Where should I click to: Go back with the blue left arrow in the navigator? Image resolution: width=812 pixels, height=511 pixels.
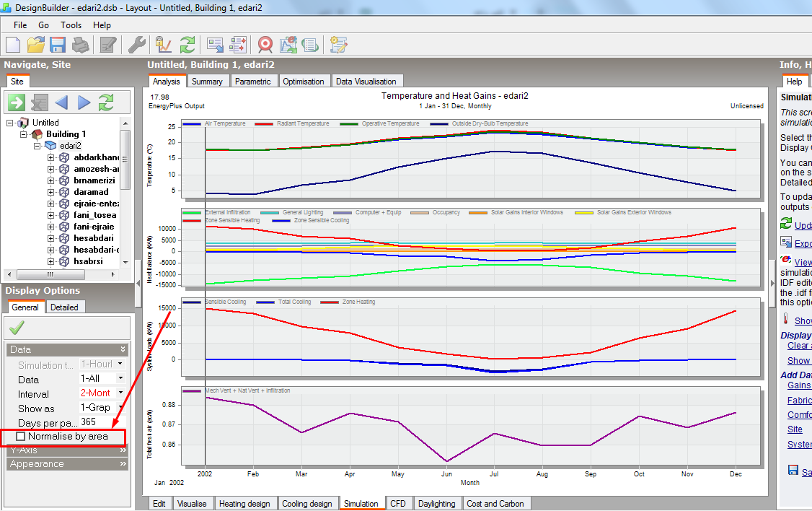pos(61,102)
